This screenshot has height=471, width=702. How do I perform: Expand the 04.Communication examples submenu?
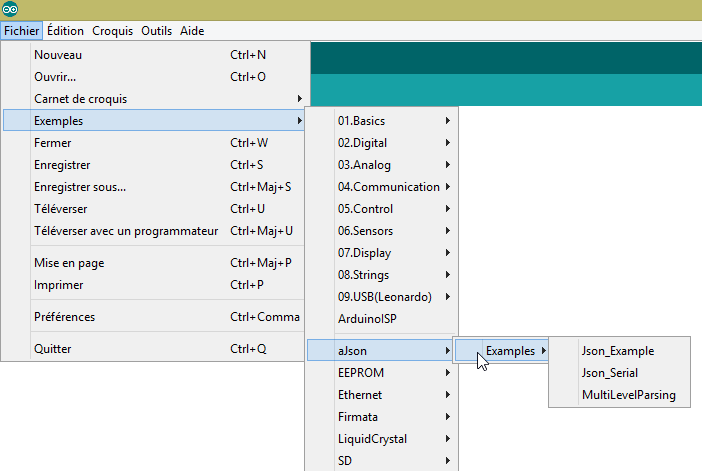pyautogui.click(x=388, y=187)
